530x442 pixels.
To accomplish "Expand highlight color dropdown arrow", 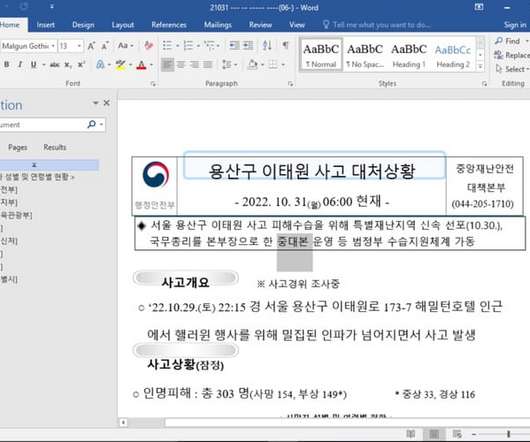I will click(130, 65).
